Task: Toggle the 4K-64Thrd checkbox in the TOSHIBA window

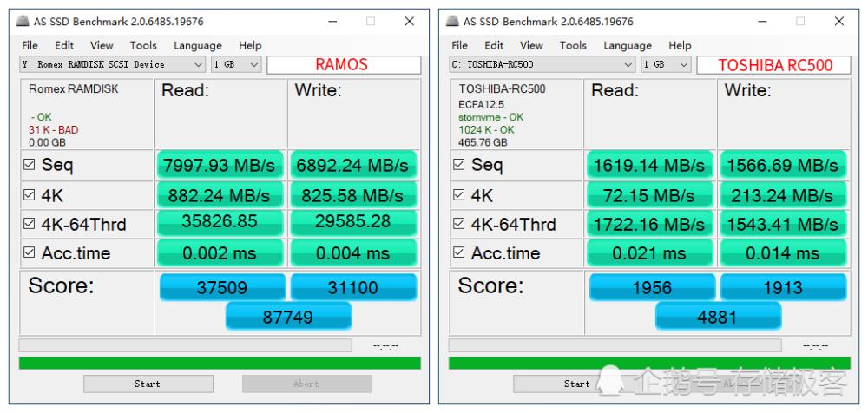Action: coord(459,224)
